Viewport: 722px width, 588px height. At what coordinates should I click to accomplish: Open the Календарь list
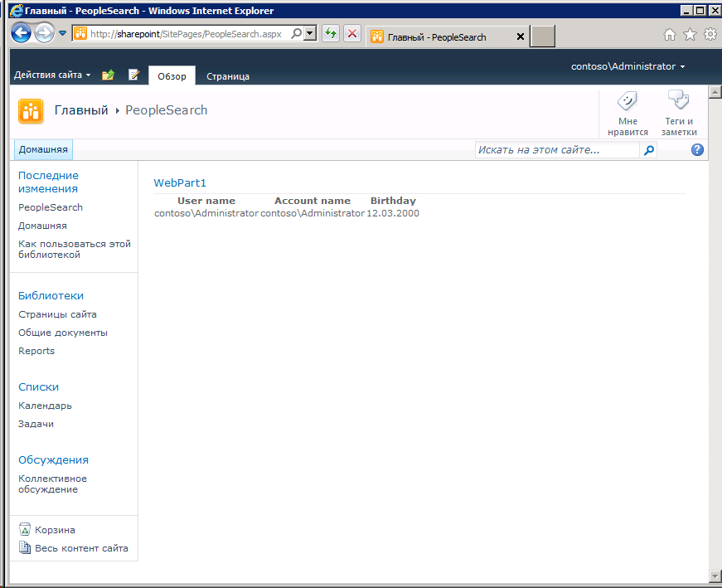tap(45, 406)
